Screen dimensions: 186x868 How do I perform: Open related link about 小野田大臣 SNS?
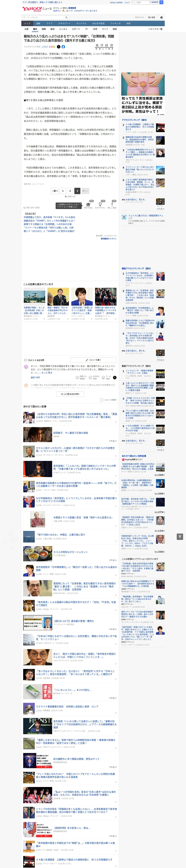[x=49, y=228]
